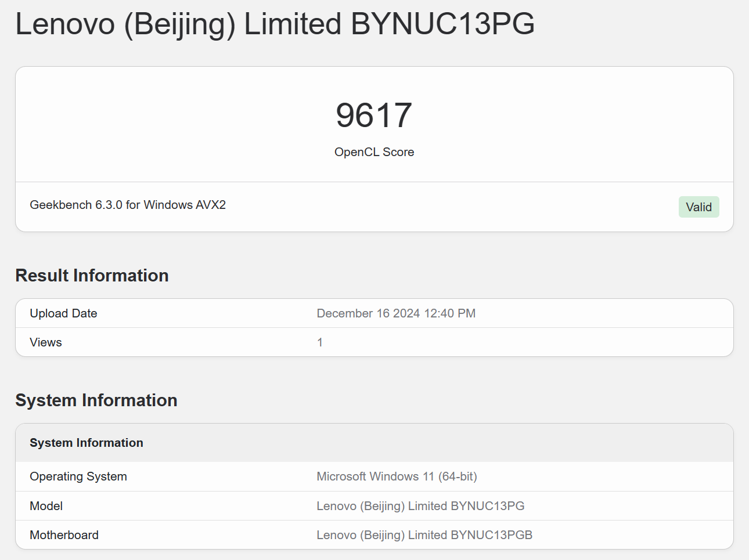Click the 12:40 PM upload time
Viewport: 749px width, 560px height.
(450, 313)
